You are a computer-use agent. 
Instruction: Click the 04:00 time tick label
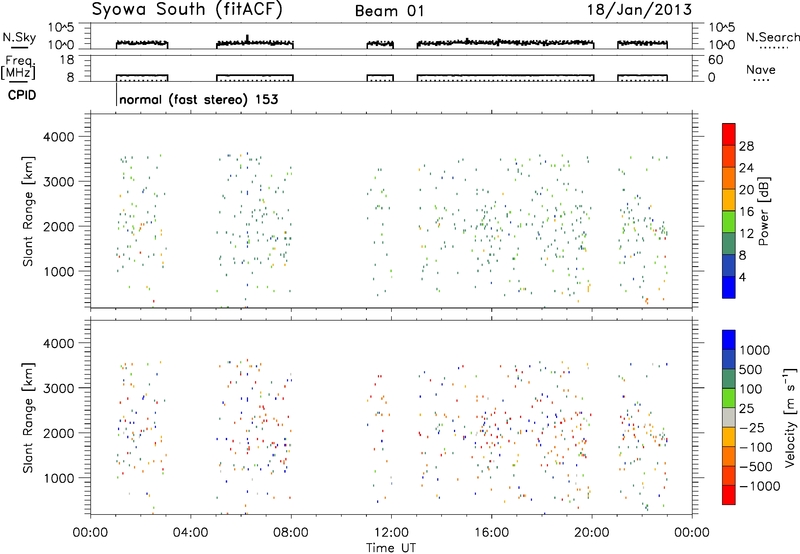click(191, 533)
